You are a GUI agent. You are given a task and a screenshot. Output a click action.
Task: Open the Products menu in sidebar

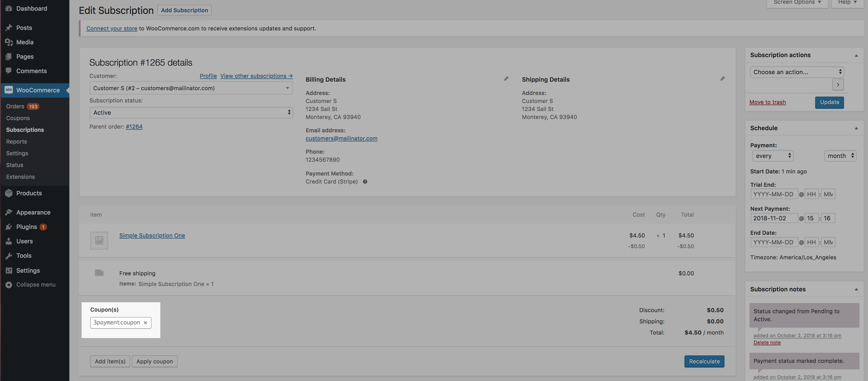tap(29, 193)
